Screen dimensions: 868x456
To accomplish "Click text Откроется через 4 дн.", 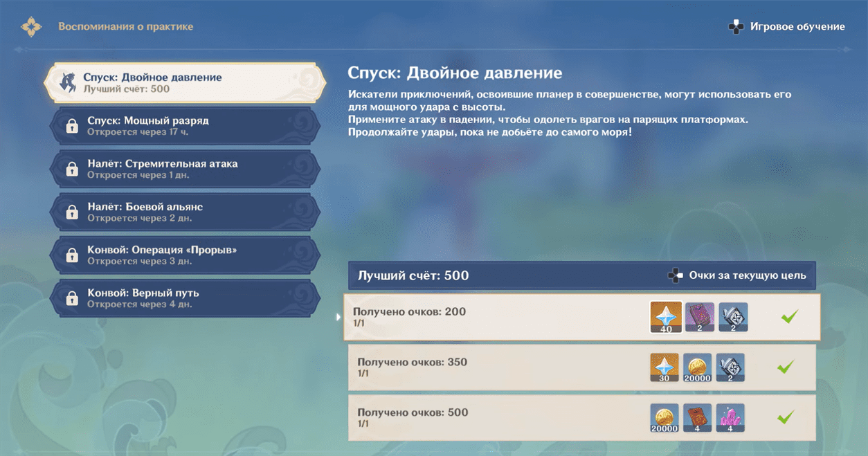I will [x=140, y=304].
